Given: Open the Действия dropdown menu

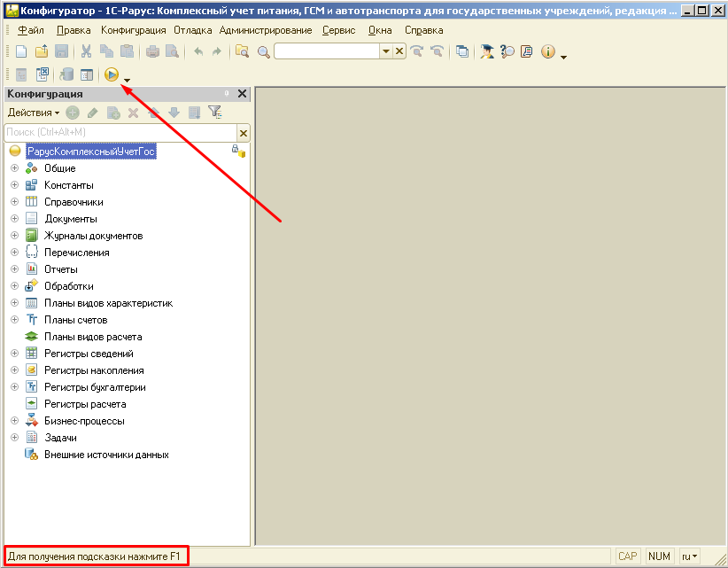Looking at the screenshot, I should (34, 113).
